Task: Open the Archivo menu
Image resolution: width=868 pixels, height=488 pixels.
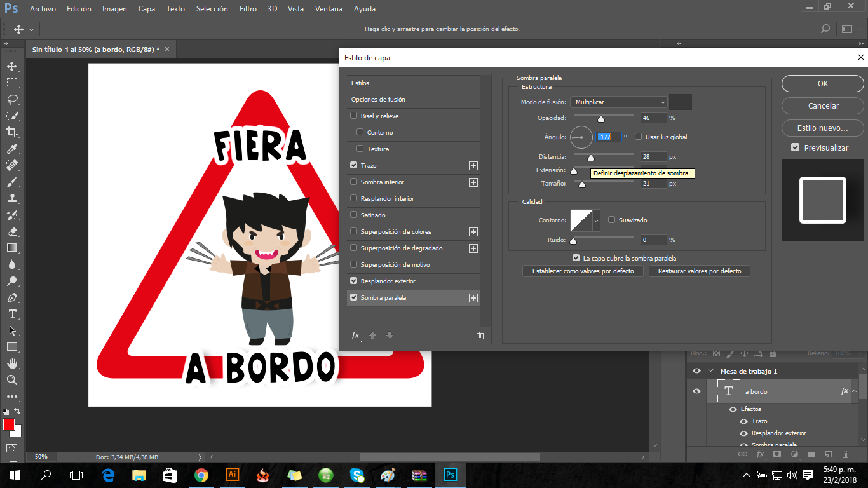Action: pos(43,9)
